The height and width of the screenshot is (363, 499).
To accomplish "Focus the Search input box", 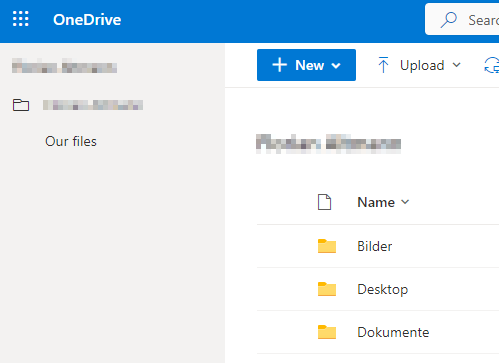I will pyautogui.click(x=462, y=19).
